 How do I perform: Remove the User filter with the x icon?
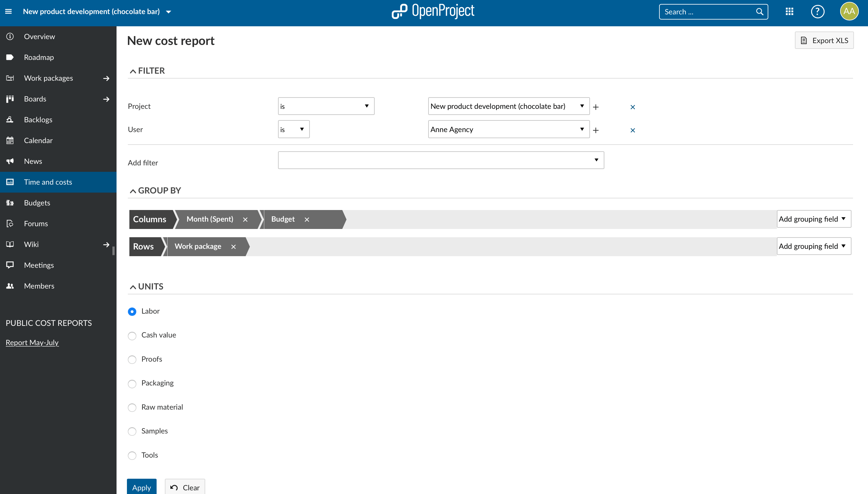632,130
